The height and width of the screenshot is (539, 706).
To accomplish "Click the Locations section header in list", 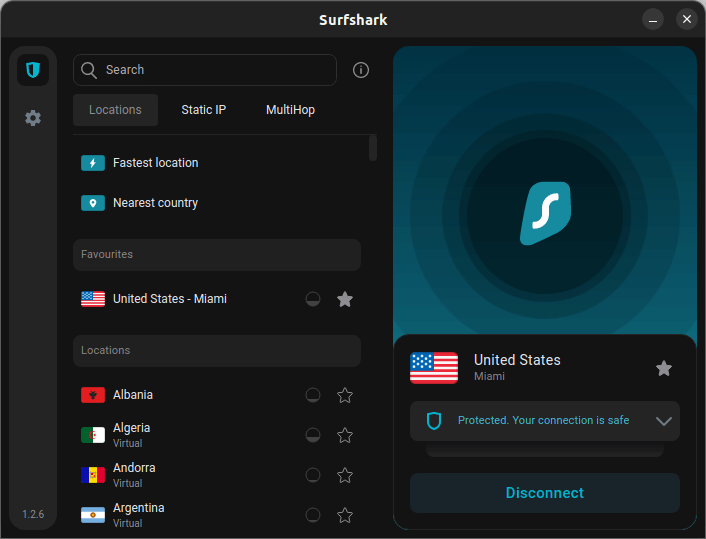I will [x=217, y=351].
